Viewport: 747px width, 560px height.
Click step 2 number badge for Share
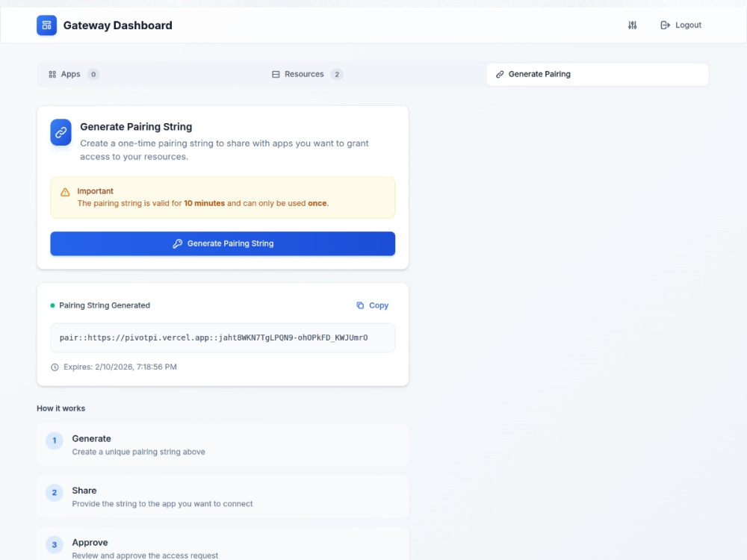[x=55, y=492]
